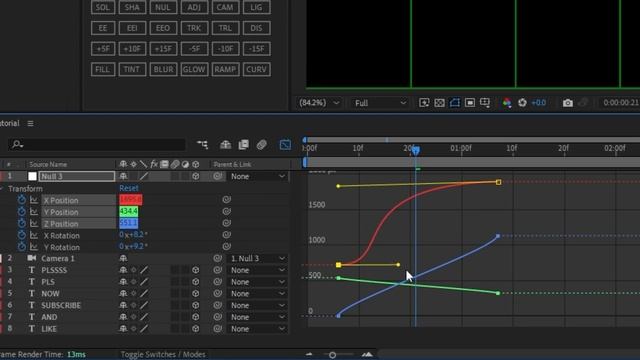
Task: Click the exposure value +0.0
Action: [x=539, y=103]
